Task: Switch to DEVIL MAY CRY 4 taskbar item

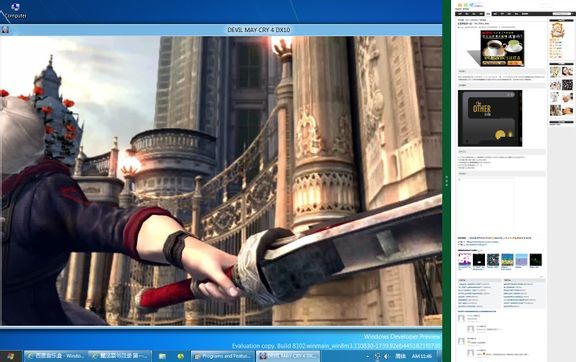Action: click(x=288, y=356)
